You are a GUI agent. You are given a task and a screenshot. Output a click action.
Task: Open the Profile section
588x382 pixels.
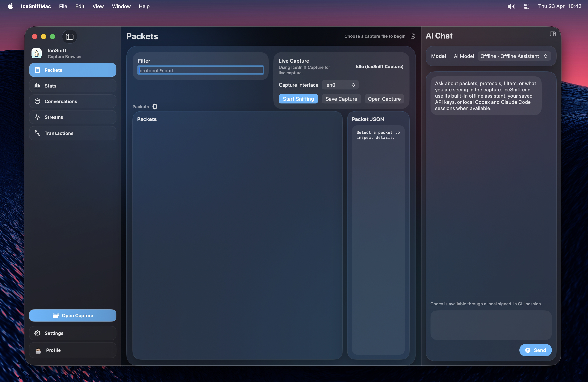click(x=53, y=350)
